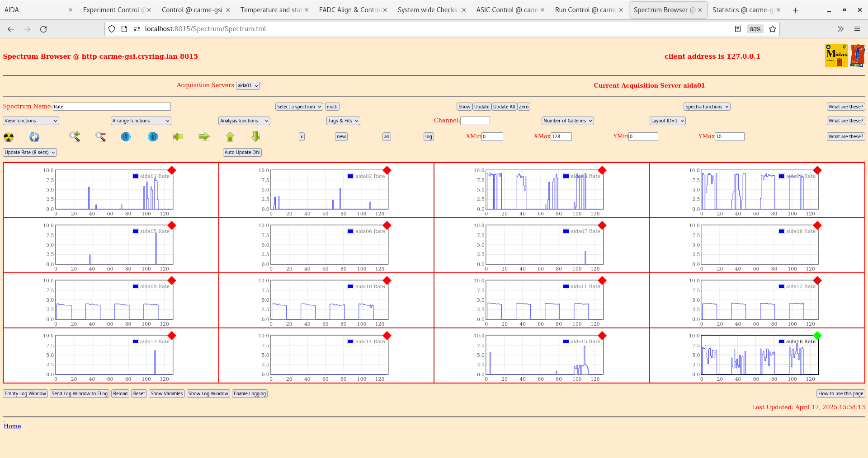Screen dimensions: 868x458
Task: Expand the Update Rate (8 secs) dropdown
Action: coord(30,152)
